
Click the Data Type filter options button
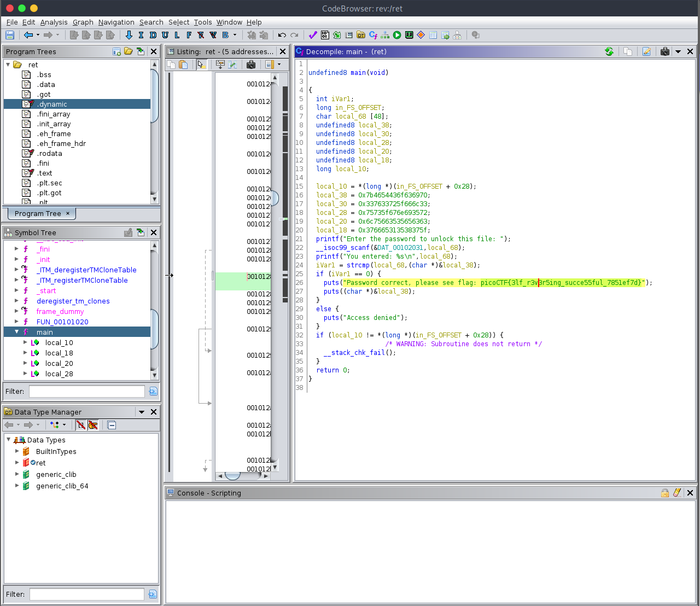pyautogui.click(x=153, y=594)
